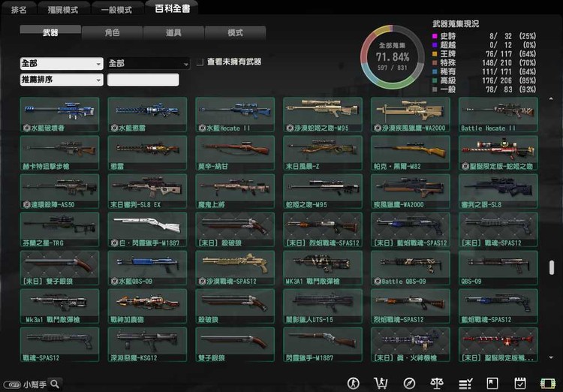Open the character icon in the bottom bar
Viewport: 563px width, 392px height.
(354, 384)
